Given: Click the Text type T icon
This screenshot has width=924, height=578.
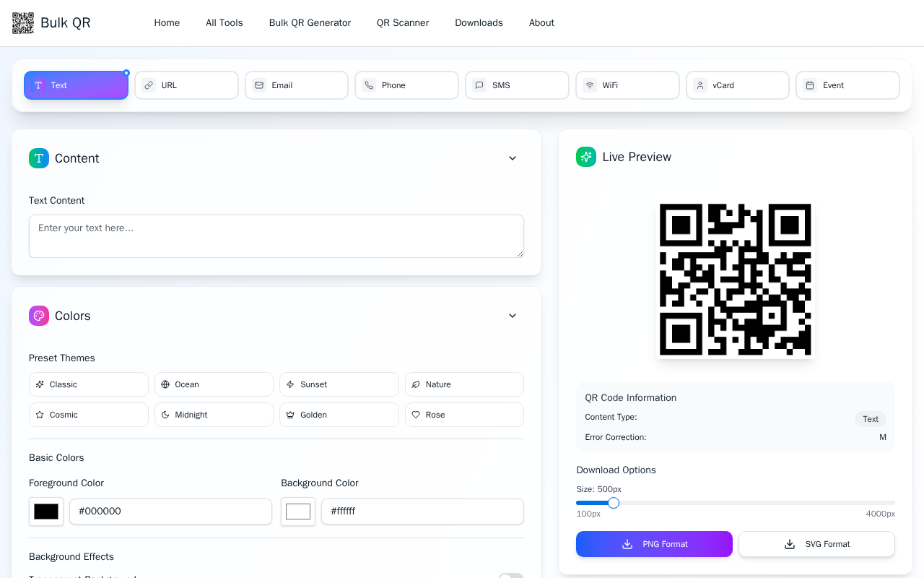Looking at the screenshot, I should (x=39, y=85).
